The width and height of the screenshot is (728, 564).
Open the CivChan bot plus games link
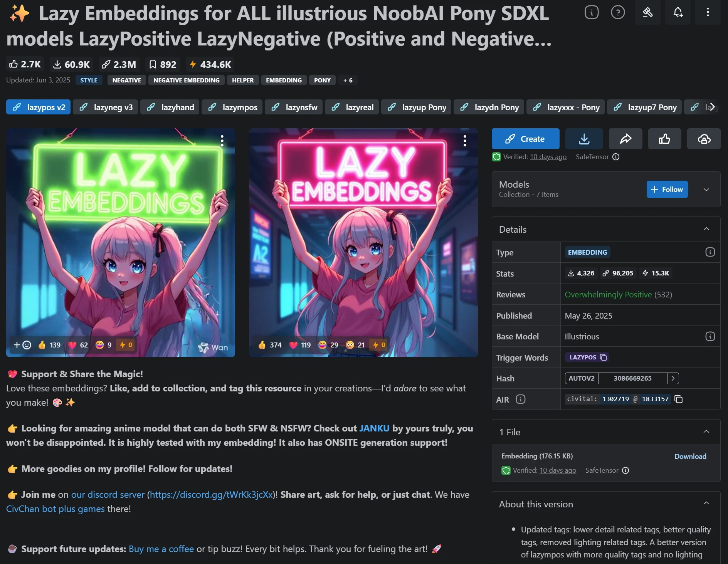[x=55, y=509]
